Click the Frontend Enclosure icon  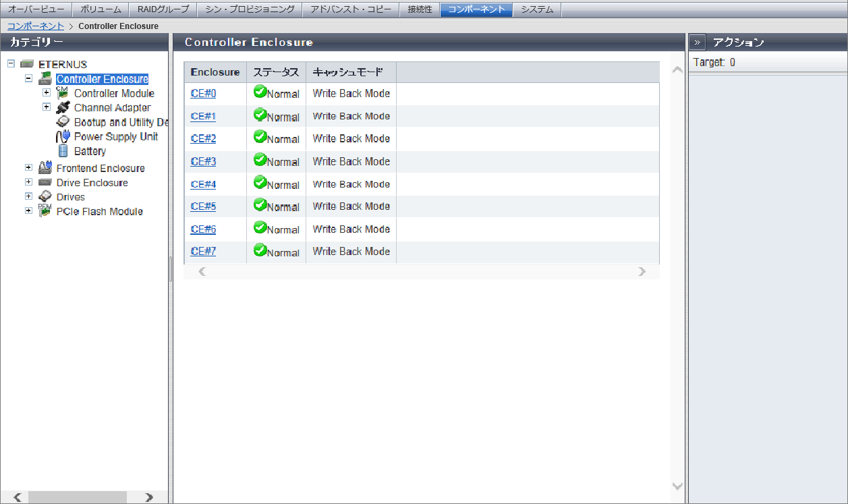pos(45,168)
